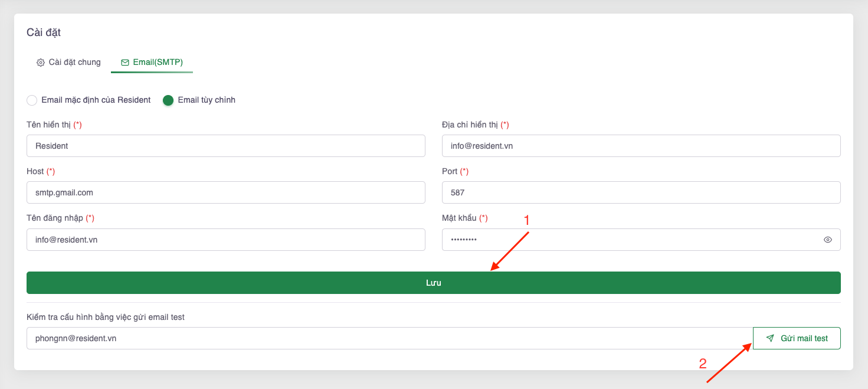Click the paper plane send icon

(x=770, y=338)
